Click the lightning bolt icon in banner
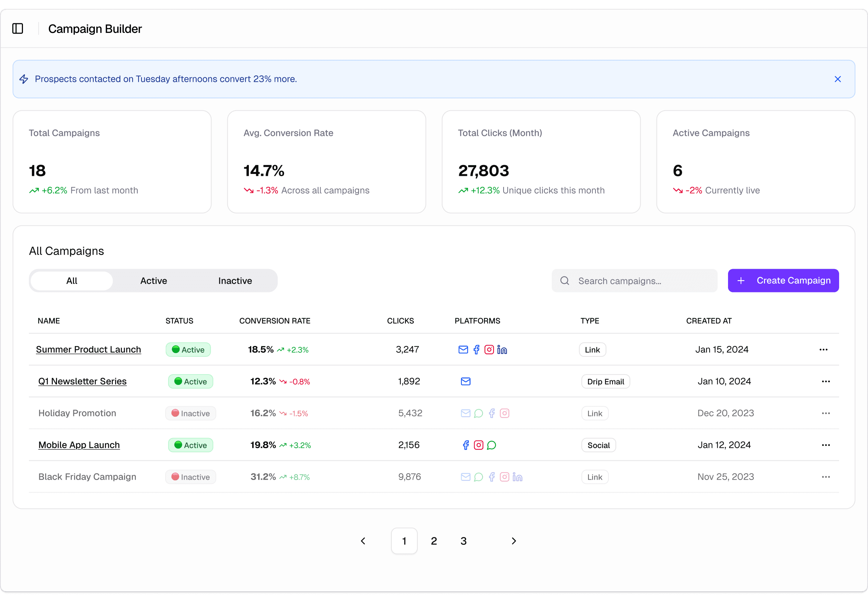Viewport: 868px width, 601px height. click(24, 79)
